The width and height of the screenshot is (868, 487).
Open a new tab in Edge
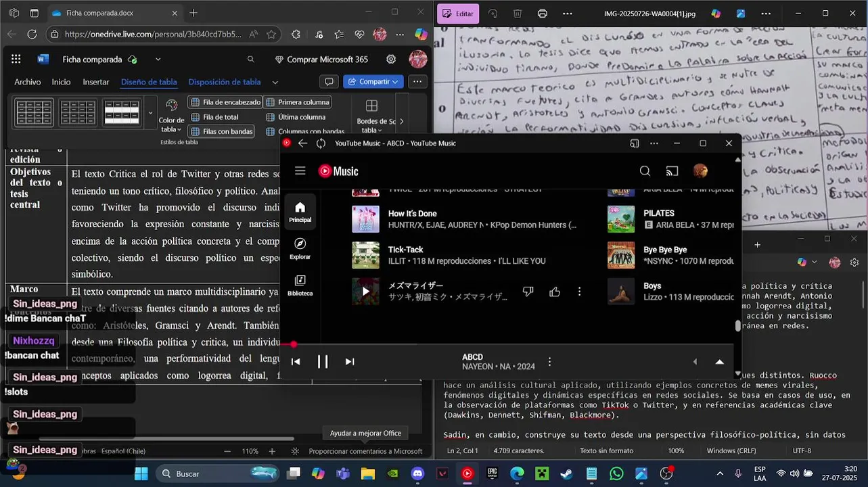pyautogui.click(x=193, y=13)
